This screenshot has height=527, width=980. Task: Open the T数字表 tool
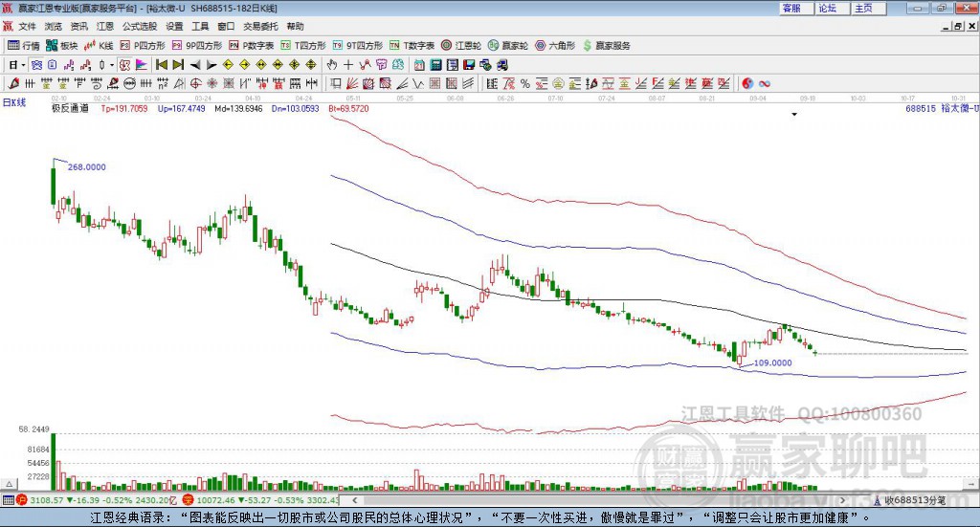pos(412,46)
